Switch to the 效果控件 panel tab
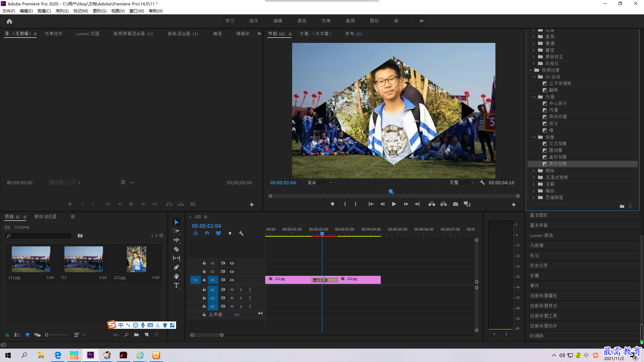The height and width of the screenshot is (362, 644). pos(53,34)
